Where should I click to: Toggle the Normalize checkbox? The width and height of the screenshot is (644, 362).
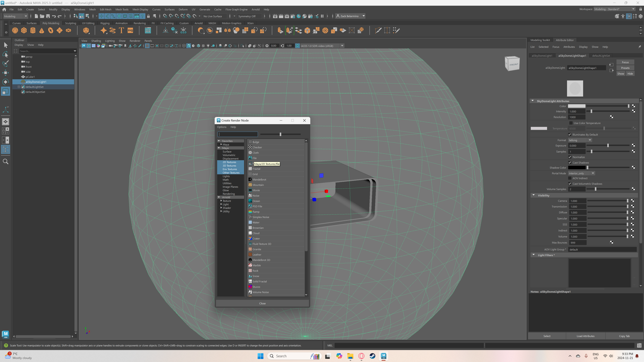point(570,157)
